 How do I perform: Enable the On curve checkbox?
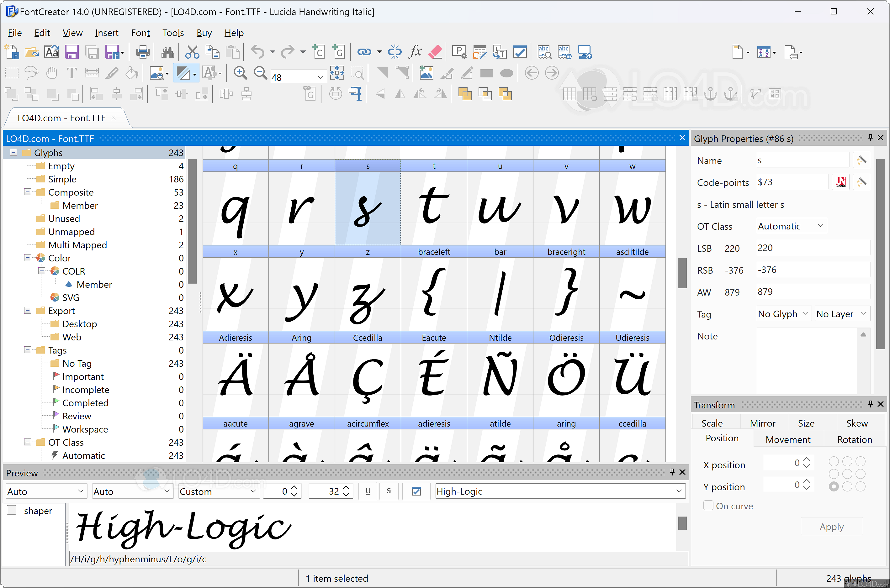click(x=708, y=506)
